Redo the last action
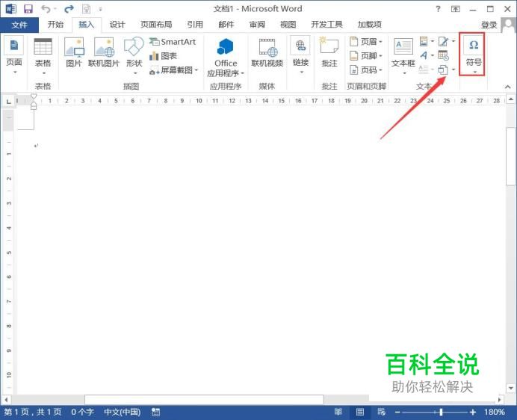This screenshot has width=517, height=420. (x=69, y=9)
